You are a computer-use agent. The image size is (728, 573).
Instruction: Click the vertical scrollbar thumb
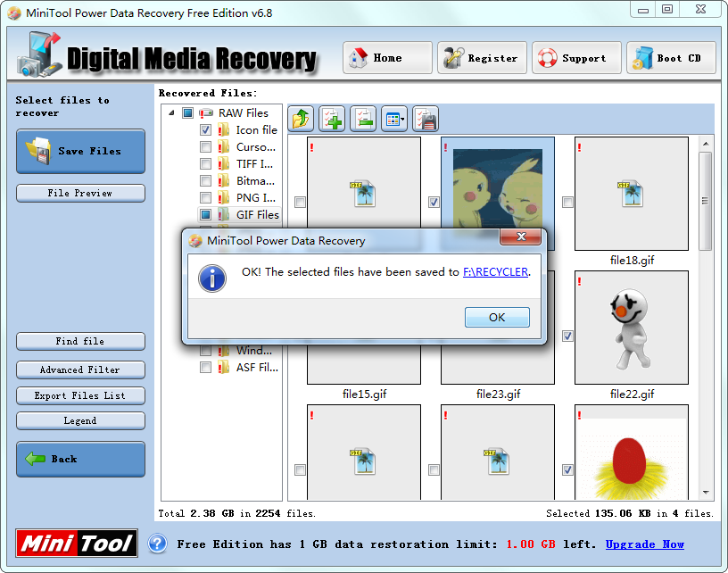tap(706, 201)
